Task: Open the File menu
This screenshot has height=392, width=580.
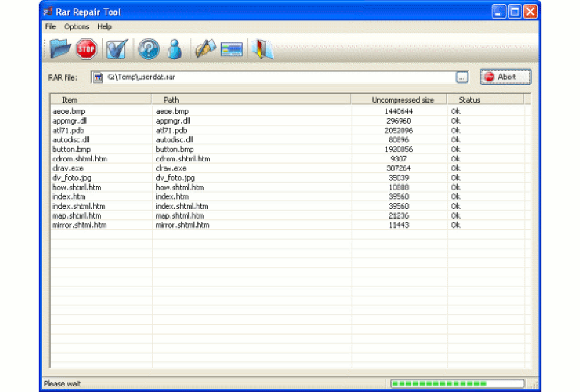Action: [x=50, y=27]
